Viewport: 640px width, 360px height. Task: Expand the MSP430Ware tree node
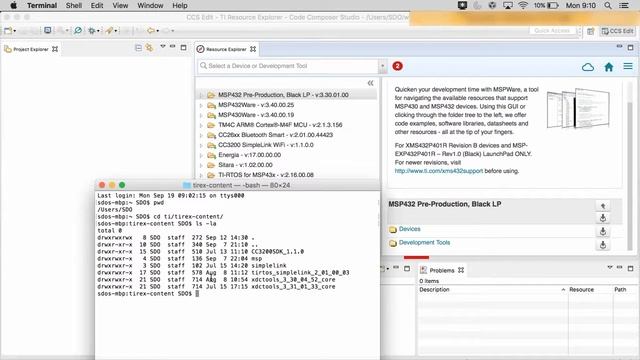201,115
